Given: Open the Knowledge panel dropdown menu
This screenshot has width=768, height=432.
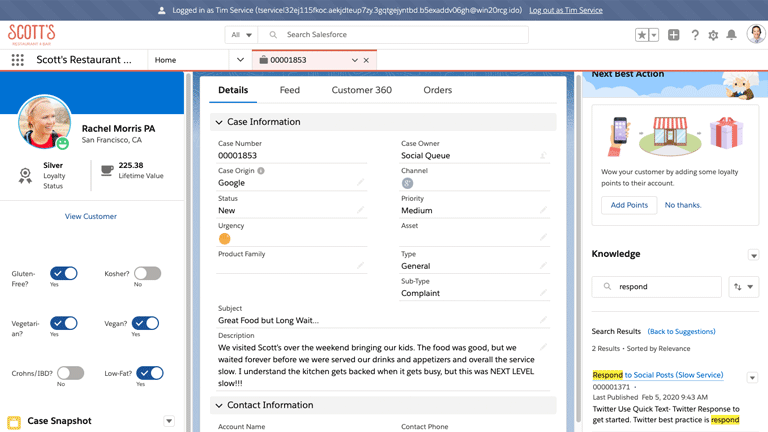Looking at the screenshot, I should tap(753, 255).
